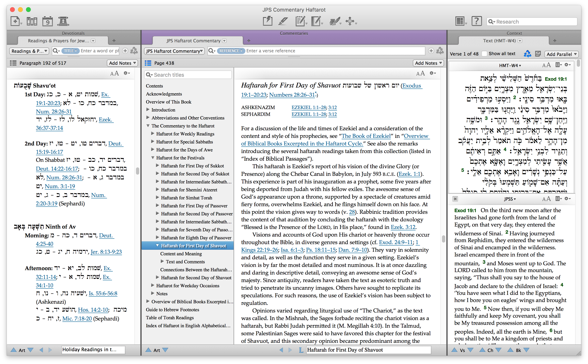Open the highlight styles pen icon
The image size is (588, 364).
[335, 21]
